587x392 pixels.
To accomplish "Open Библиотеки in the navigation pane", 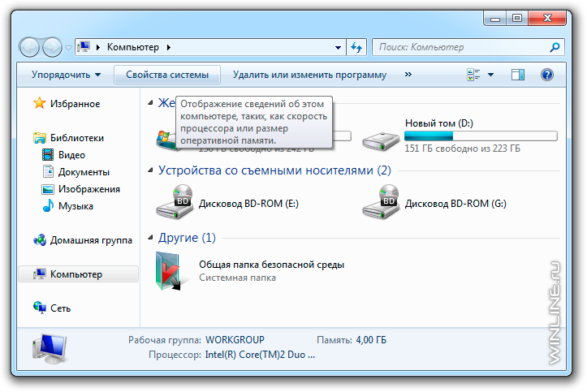I will click(x=77, y=138).
